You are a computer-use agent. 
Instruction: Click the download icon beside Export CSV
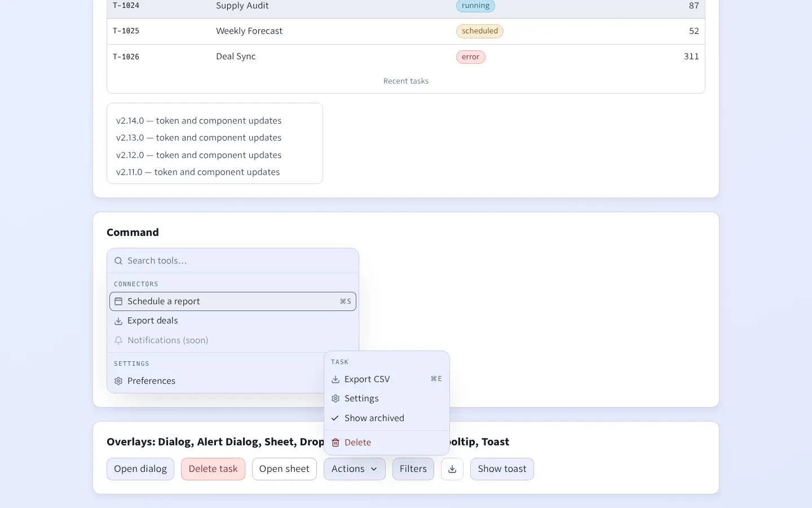click(336, 379)
